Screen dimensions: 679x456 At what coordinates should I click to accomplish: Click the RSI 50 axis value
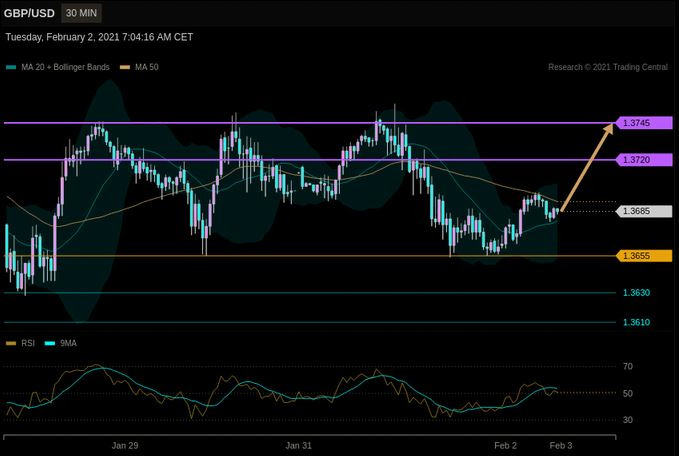tap(628, 394)
